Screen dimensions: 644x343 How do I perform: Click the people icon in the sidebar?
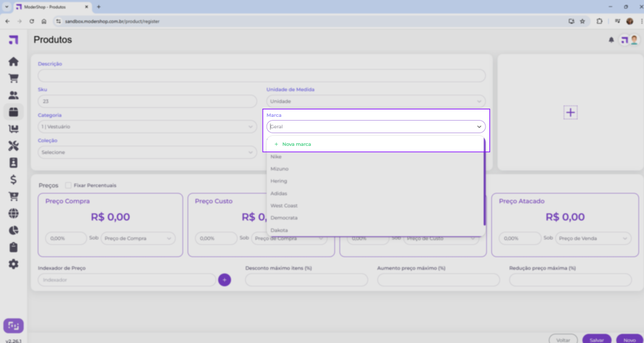13,95
